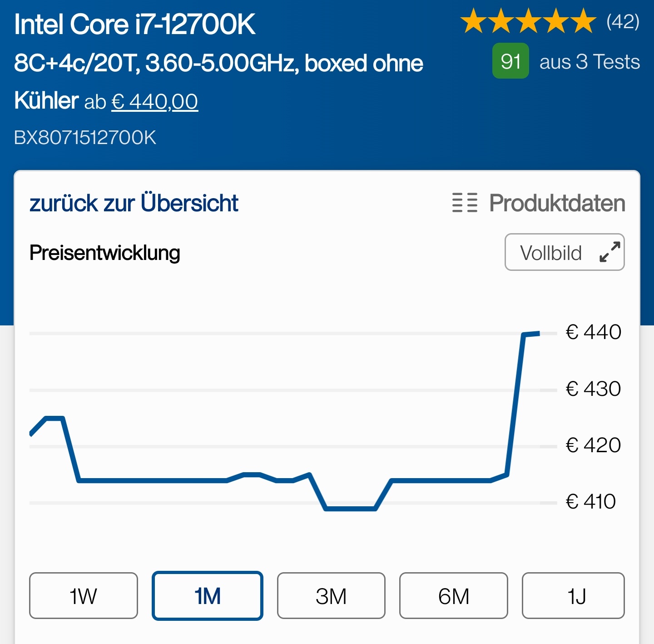Image resolution: width=654 pixels, height=644 pixels.
Task: Switch chart to 6M range
Action: coord(454,596)
